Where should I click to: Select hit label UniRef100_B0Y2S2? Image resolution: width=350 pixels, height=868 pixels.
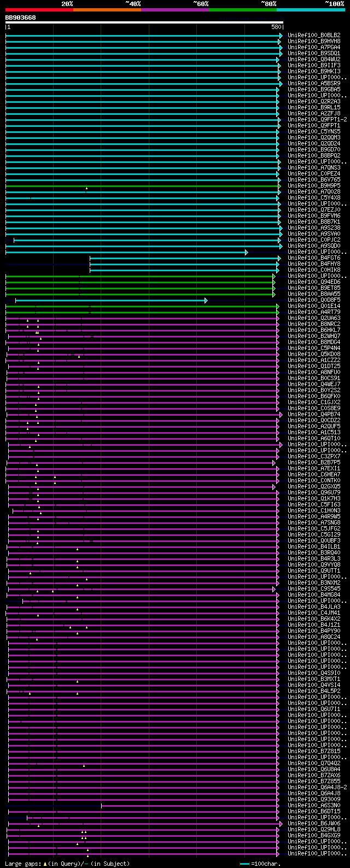point(314,390)
